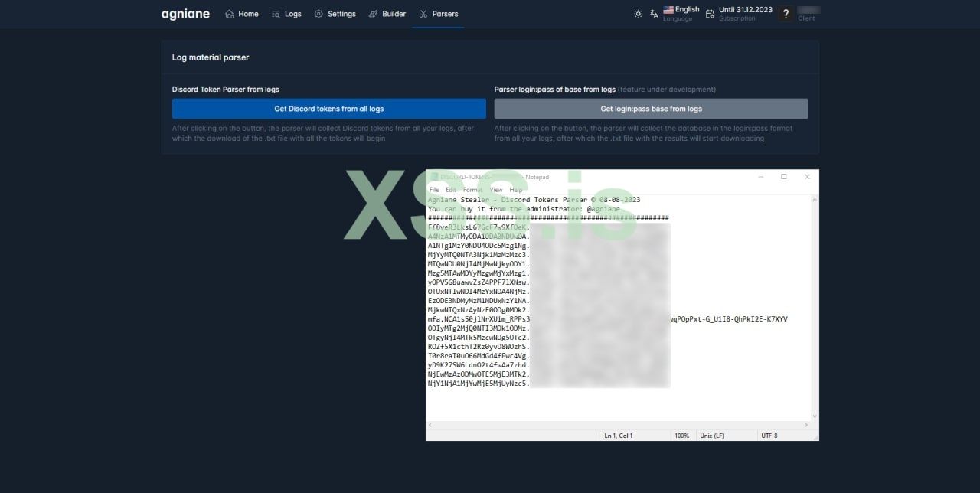
Task: Minimize the Notepad window
Action: point(760,177)
